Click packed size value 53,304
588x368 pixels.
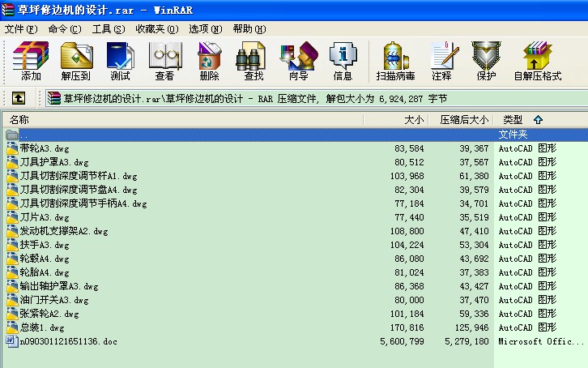(x=474, y=245)
